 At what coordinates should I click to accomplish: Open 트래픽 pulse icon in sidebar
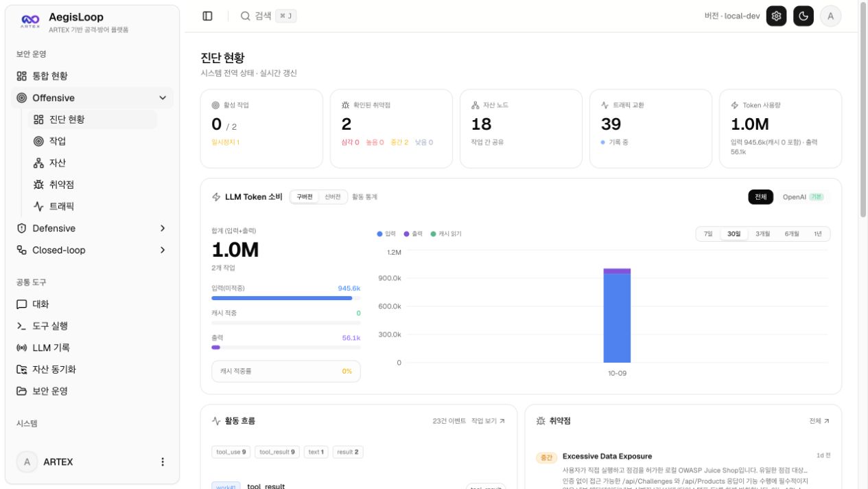point(38,206)
